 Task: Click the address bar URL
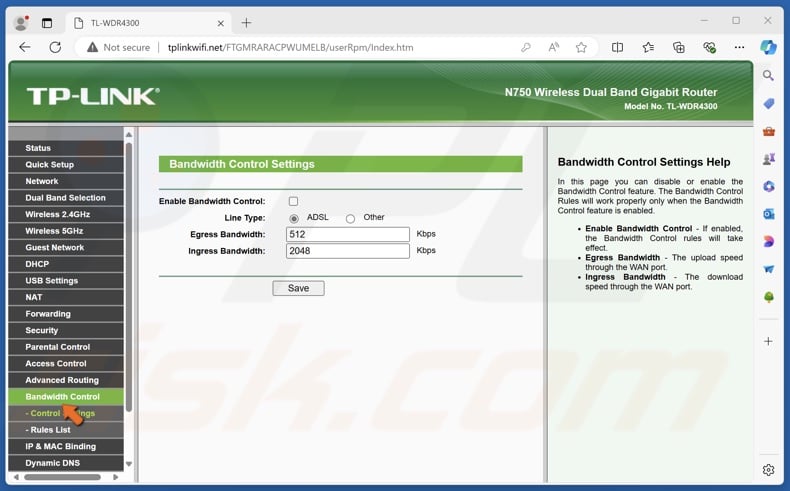(x=290, y=47)
